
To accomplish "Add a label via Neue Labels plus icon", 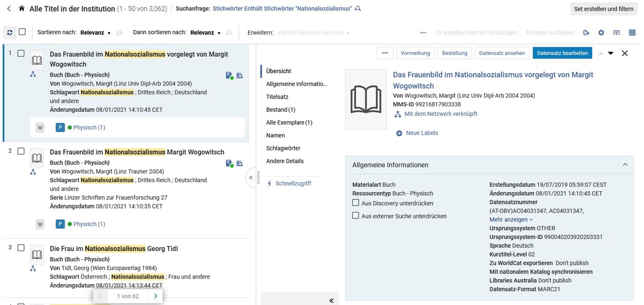I will click(x=399, y=133).
